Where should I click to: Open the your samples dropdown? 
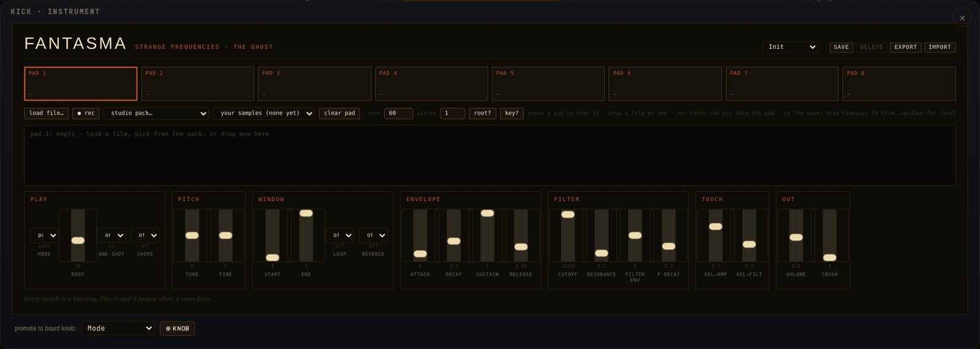pyautogui.click(x=264, y=113)
